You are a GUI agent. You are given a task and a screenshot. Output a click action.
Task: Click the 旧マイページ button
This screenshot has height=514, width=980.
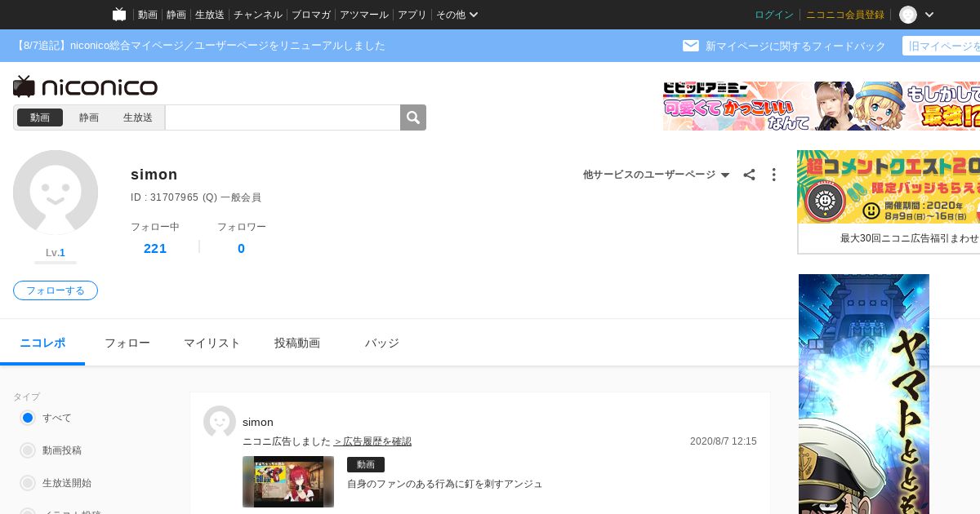941,46
